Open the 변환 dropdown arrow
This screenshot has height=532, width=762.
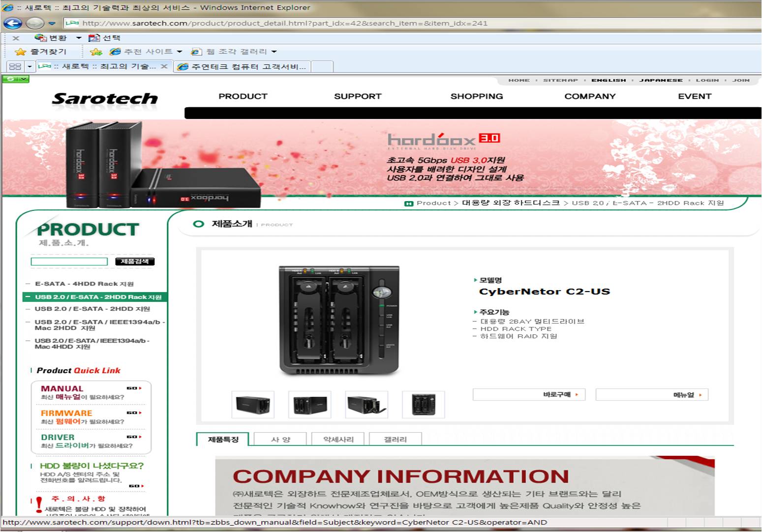[79, 38]
